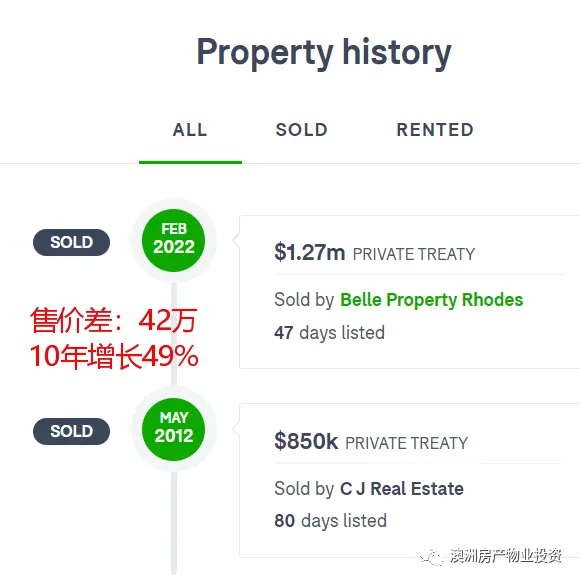
Task: Click the red 10年增长49% annotation
Action: [114, 356]
